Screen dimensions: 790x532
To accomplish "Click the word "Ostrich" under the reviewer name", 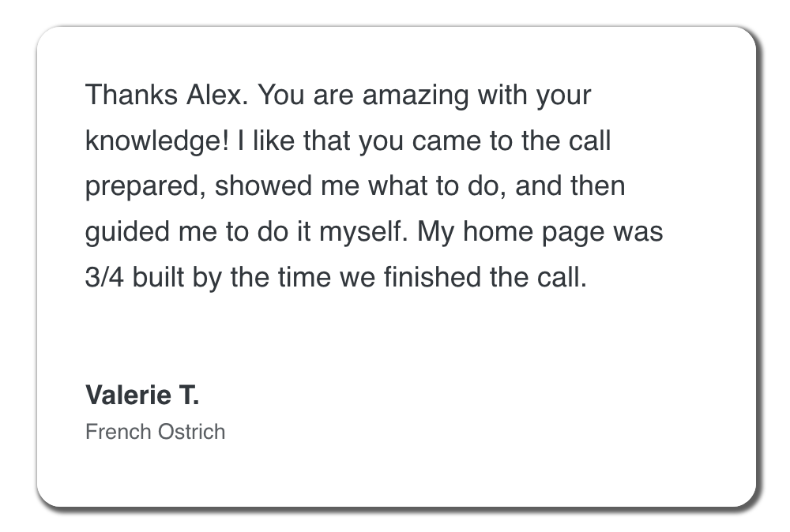I will point(191,432).
